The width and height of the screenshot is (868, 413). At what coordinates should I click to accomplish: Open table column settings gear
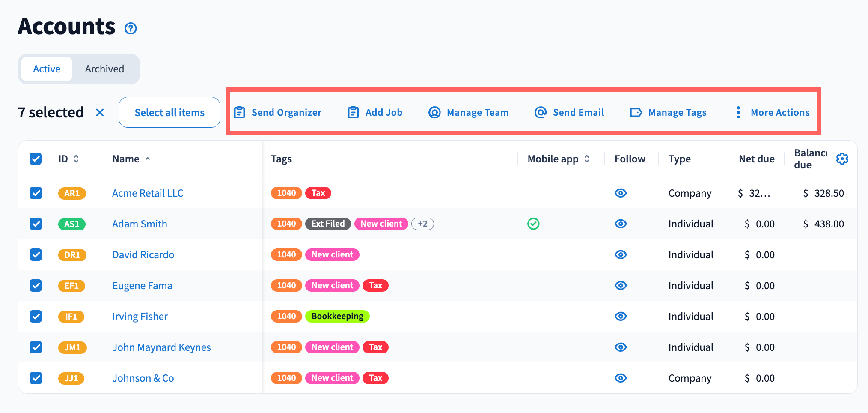pyautogui.click(x=842, y=159)
